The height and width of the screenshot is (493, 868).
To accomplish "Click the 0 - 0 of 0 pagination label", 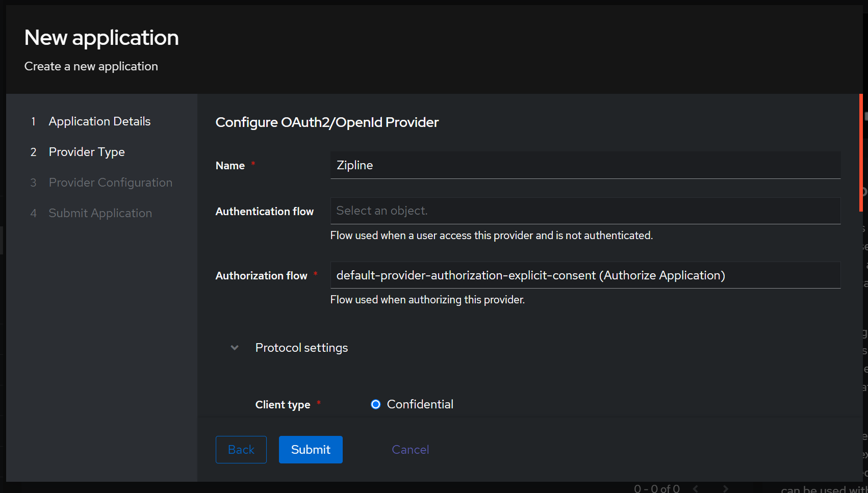I will [x=656, y=488].
